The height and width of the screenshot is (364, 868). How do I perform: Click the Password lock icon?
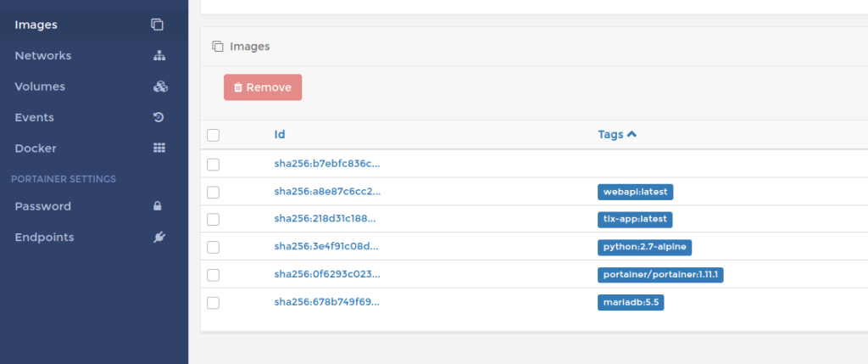(158, 206)
